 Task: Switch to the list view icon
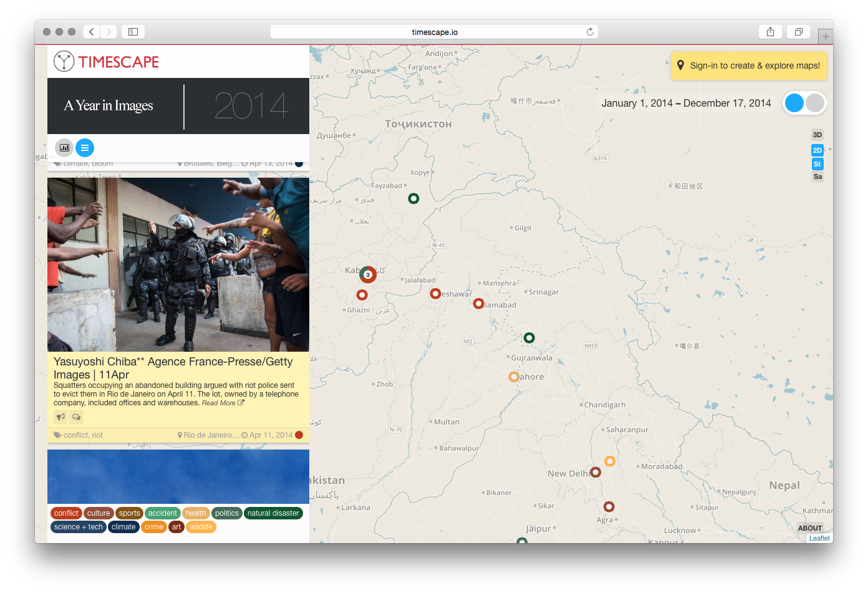pos(85,148)
